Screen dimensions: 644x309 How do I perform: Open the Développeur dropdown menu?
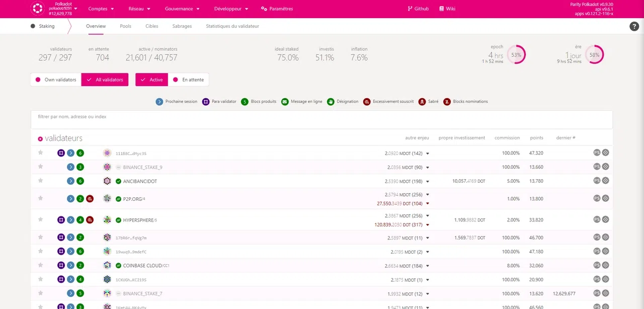231,9
